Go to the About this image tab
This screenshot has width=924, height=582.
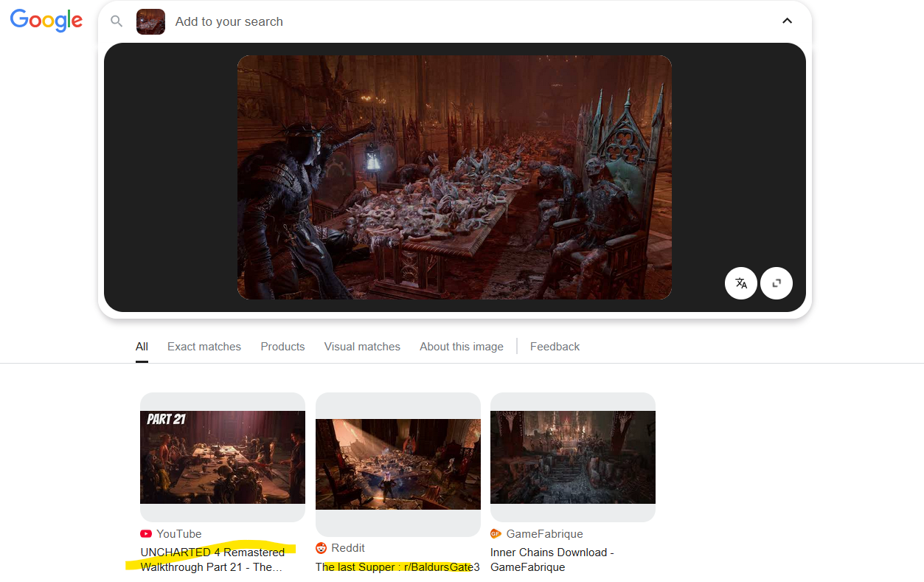coord(462,347)
